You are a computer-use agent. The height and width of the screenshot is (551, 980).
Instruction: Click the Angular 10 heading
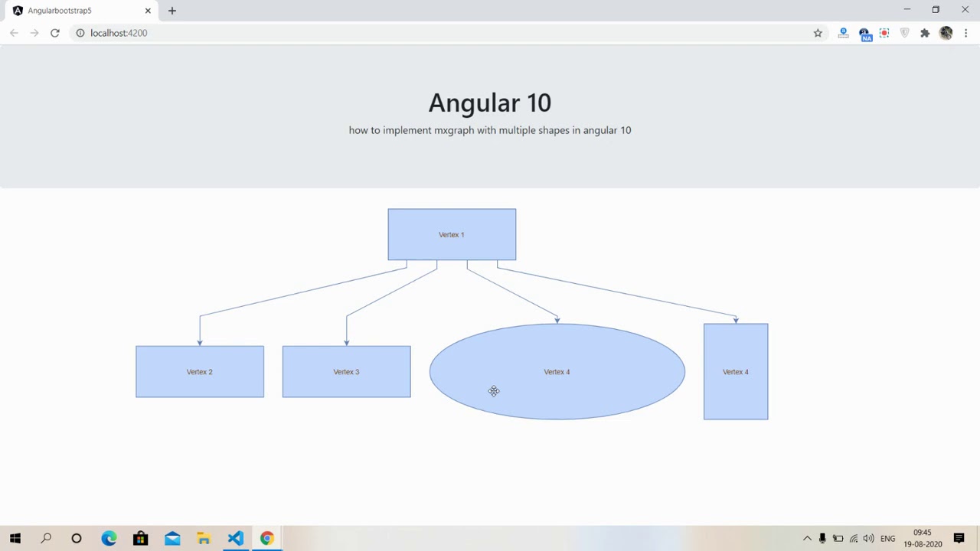490,103
